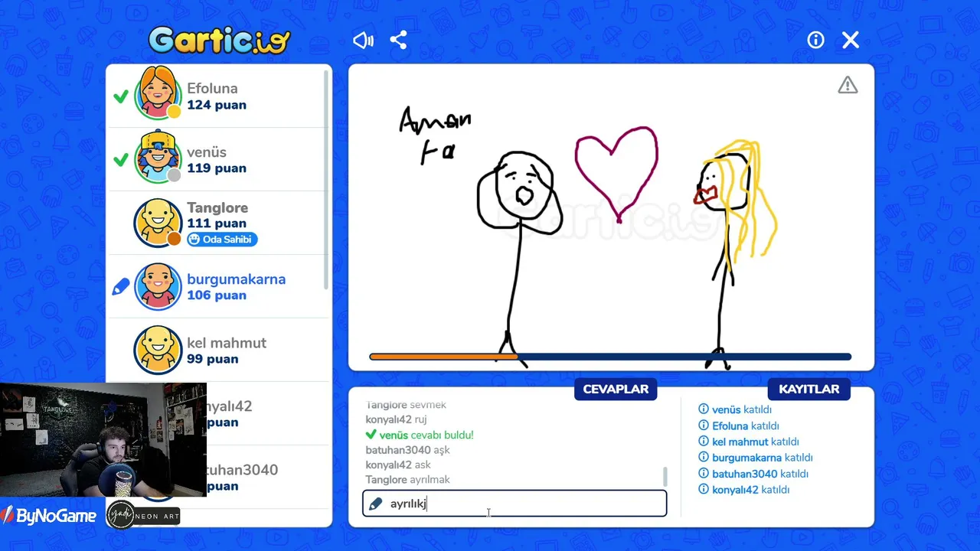Click 'venüs katıldı' log entry
This screenshot has height=551, width=980.
coord(735,409)
